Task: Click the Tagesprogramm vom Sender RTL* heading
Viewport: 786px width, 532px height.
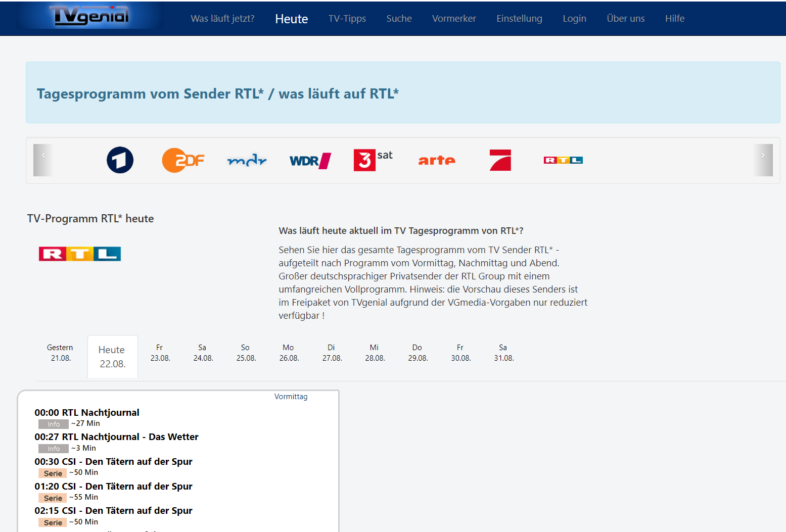Action: [218, 94]
